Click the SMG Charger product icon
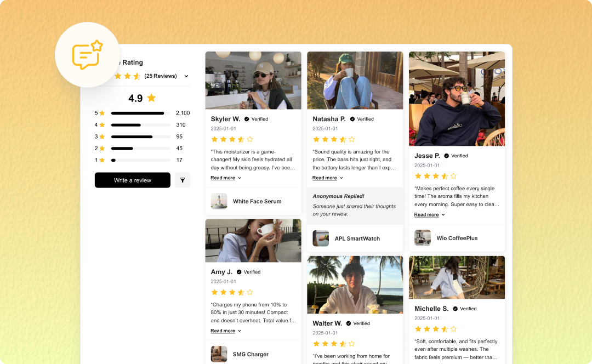 point(219,354)
